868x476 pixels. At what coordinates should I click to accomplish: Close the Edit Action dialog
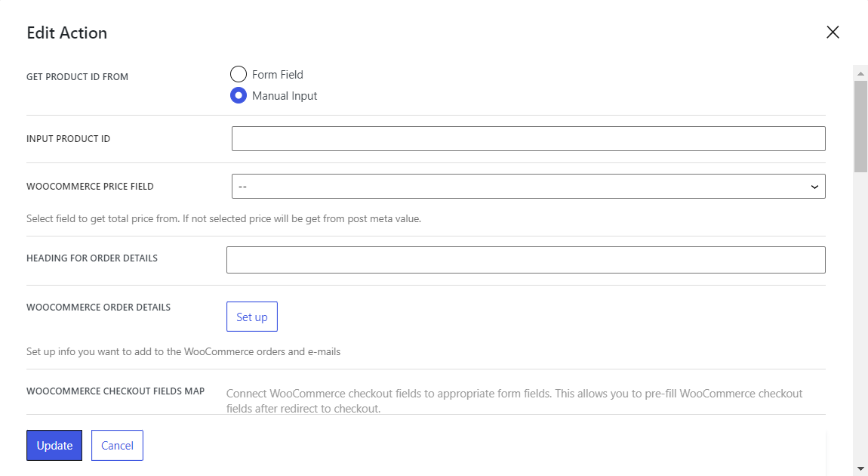(833, 32)
